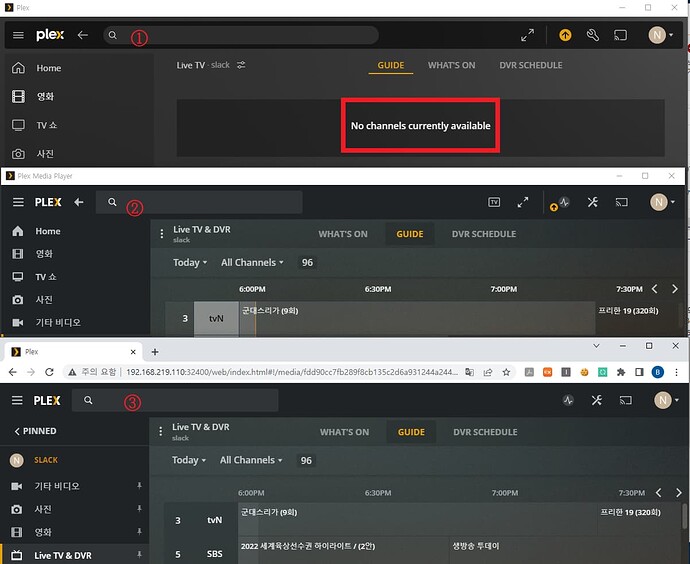Image resolution: width=690 pixels, height=564 pixels.
Task: Open Live TV & DVR options dots in Media Player
Action: pyautogui.click(x=161, y=233)
